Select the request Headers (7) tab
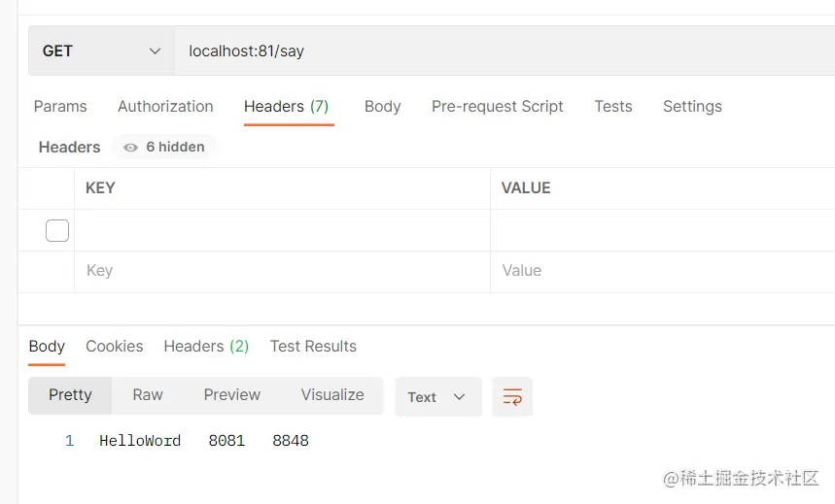Image resolution: width=835 pixels, height=504 pixels. point(287,107)
